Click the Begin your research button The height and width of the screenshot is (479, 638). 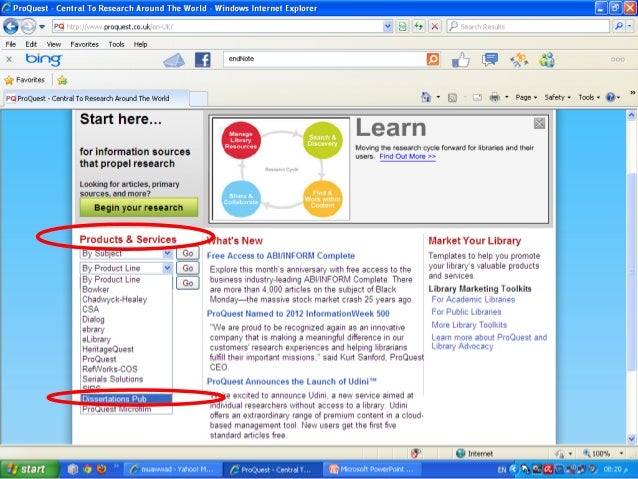click(x=139, y=208)
